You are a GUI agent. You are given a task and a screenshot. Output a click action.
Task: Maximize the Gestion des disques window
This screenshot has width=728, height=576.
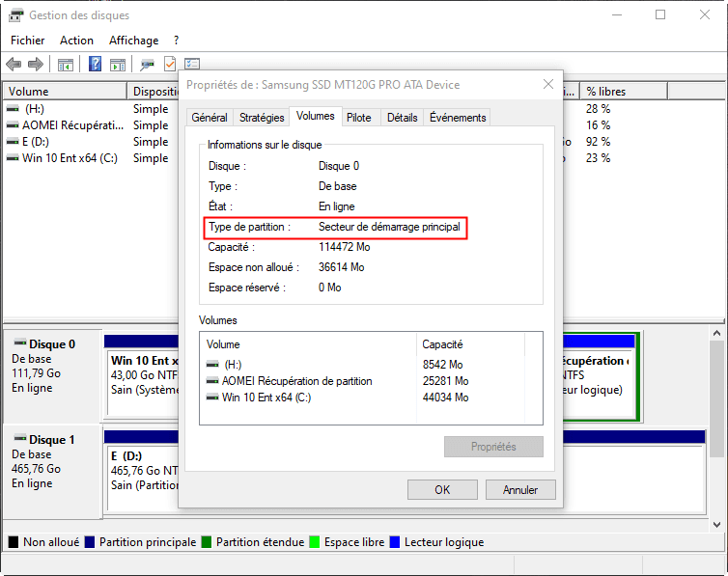660,14
